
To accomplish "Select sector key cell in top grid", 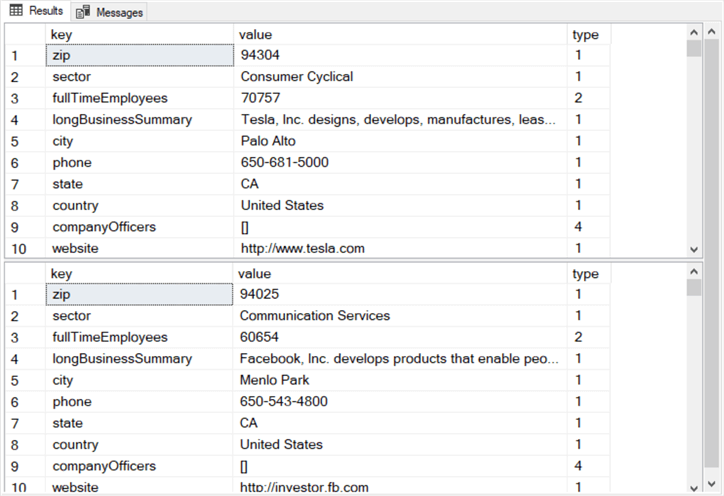I will [140, 77].
